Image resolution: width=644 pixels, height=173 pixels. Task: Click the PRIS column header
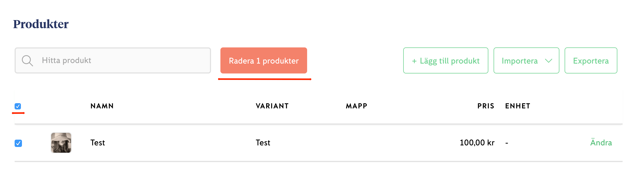(x=485, y=106)
